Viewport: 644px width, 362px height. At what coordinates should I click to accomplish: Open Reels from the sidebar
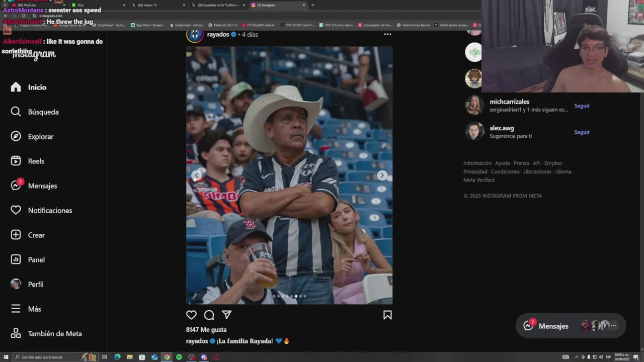(28, 161)
